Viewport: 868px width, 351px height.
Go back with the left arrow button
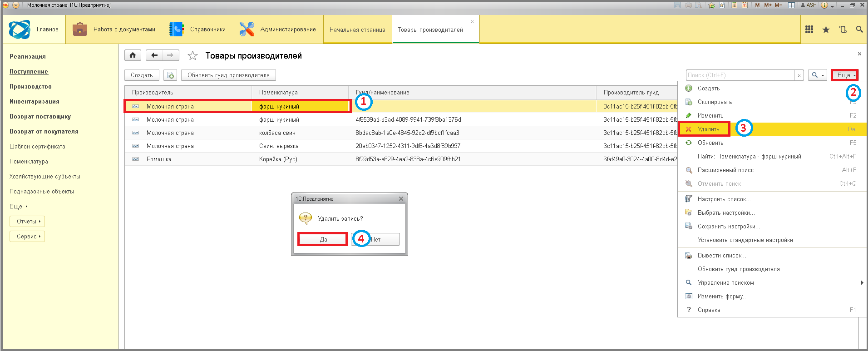154,55
